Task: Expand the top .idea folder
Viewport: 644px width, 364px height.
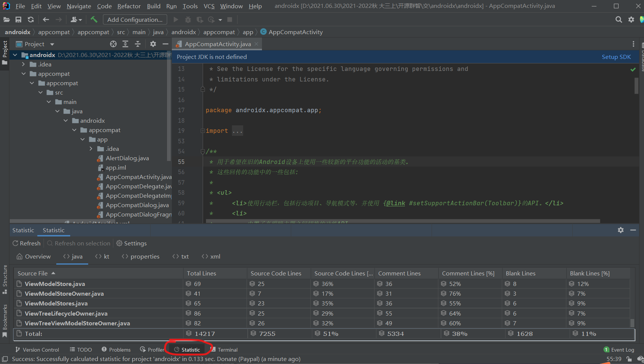Action: click(23, 65)
